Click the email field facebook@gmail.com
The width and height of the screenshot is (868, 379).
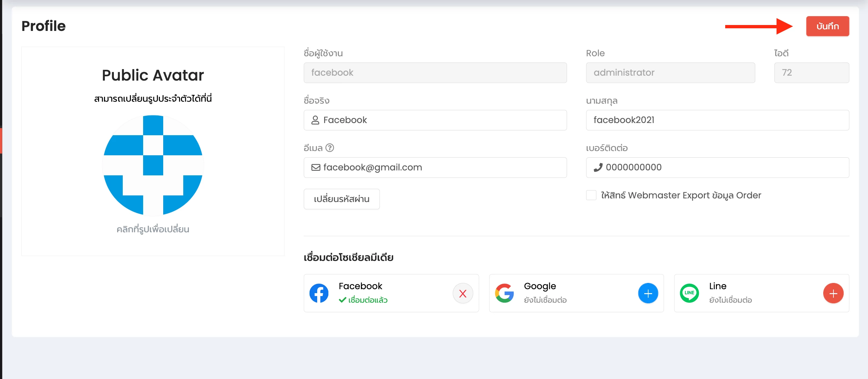tap(435, 167)
